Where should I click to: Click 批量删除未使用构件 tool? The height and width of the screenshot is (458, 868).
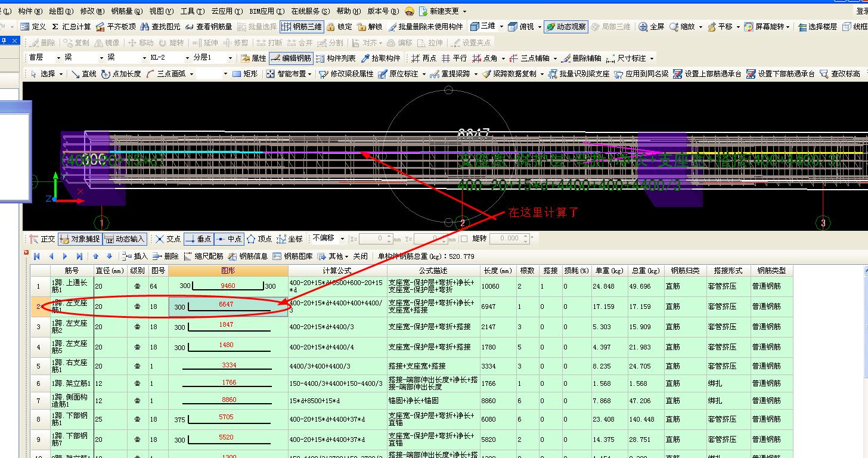[x=426, y=27]
